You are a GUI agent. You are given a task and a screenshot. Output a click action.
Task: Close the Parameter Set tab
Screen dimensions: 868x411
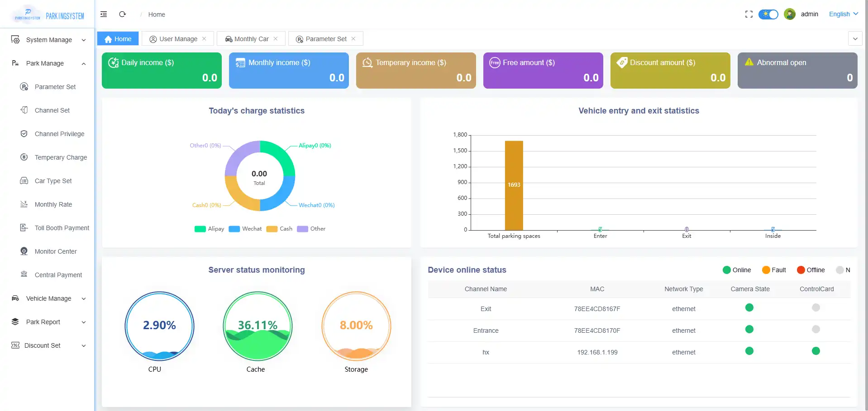click(353, 38)
